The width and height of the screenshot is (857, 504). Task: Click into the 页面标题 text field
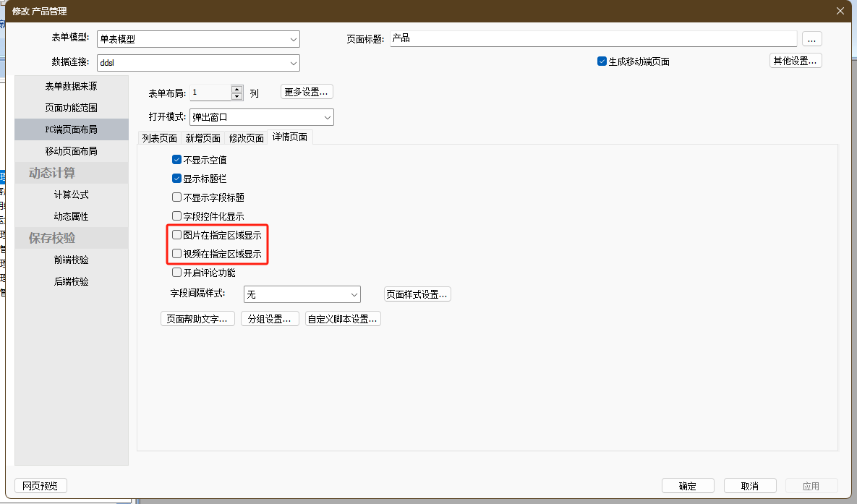pyautogui.click(x=593, y=38)
